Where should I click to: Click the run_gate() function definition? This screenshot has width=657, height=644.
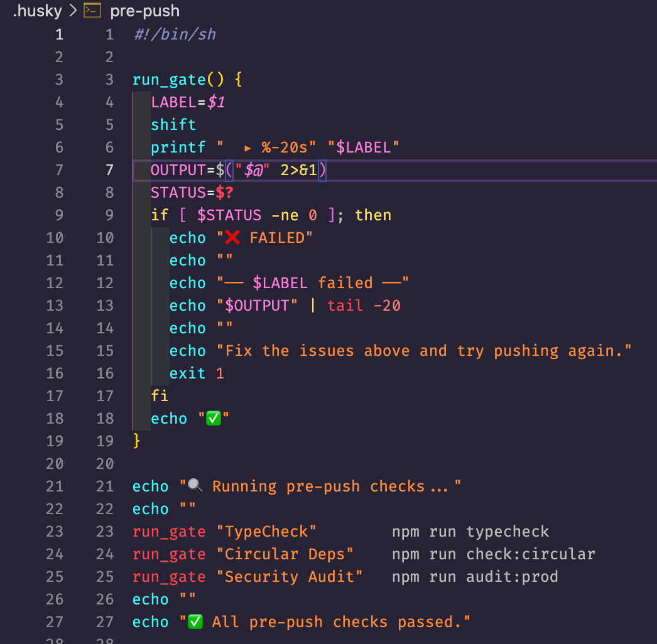[x=187, y=80]
